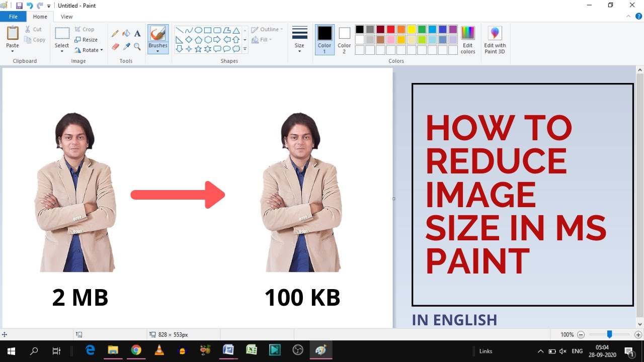This screenshot has width=644, height=362.
Task: Open the shape Fill dropdown
Action: (262, 40)
